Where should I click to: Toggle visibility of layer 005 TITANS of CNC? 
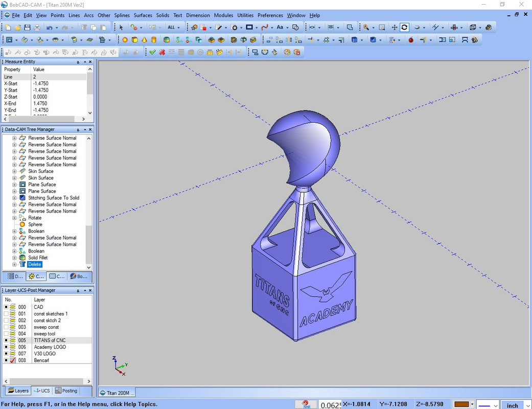6,340
